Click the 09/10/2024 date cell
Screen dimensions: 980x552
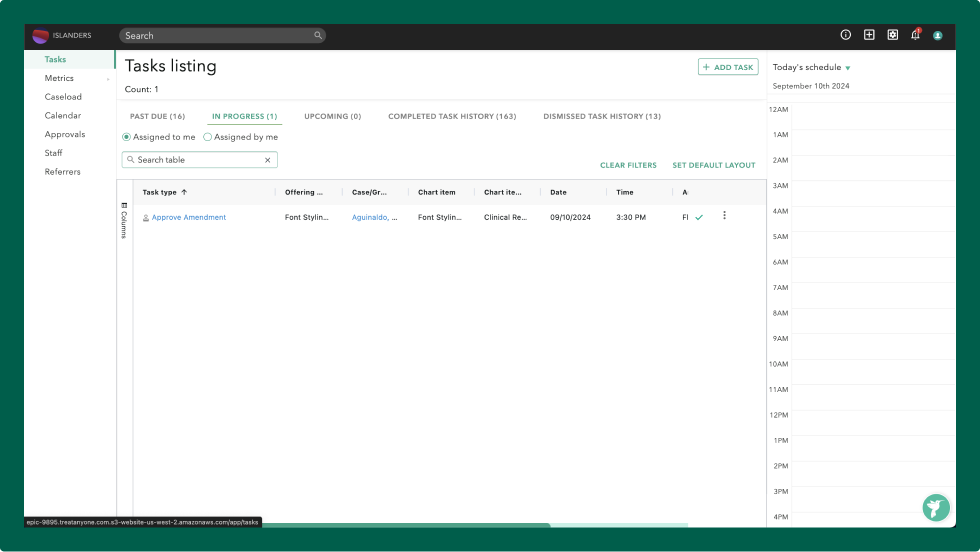point(570,218)
